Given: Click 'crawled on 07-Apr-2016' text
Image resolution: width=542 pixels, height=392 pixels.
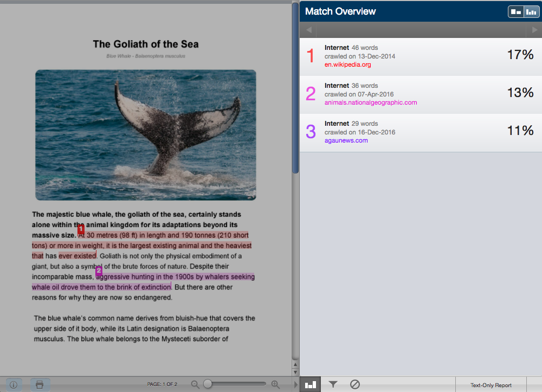Looking at the screenshot, I should pos(359,94).
